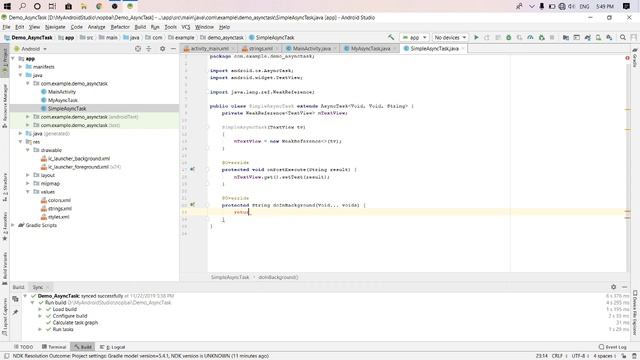This screenshot has width=640, height=360.
Task: Click the Search Everywhere magnifier icon
Action: [623, 37]
